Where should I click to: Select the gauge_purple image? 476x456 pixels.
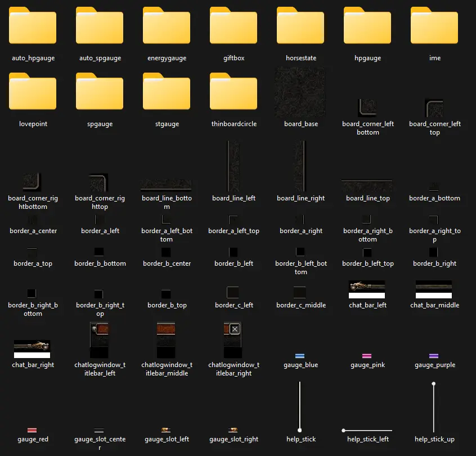pos(434,356)
